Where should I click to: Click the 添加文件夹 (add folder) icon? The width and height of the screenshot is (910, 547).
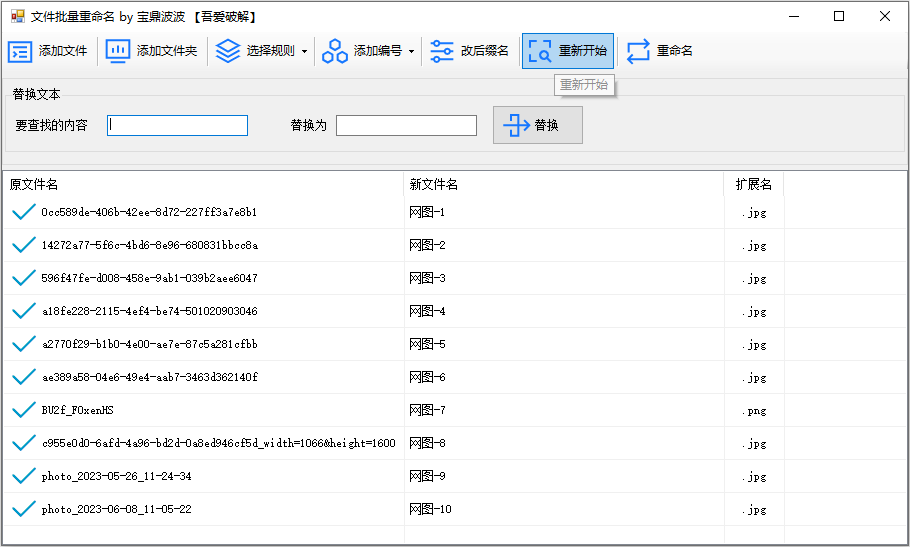[118, 51]
